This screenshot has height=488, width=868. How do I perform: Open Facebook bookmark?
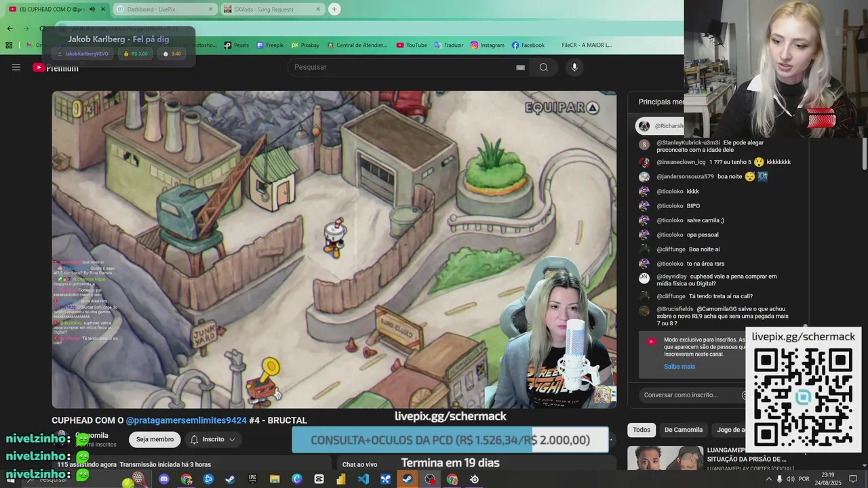click(528, 45)
